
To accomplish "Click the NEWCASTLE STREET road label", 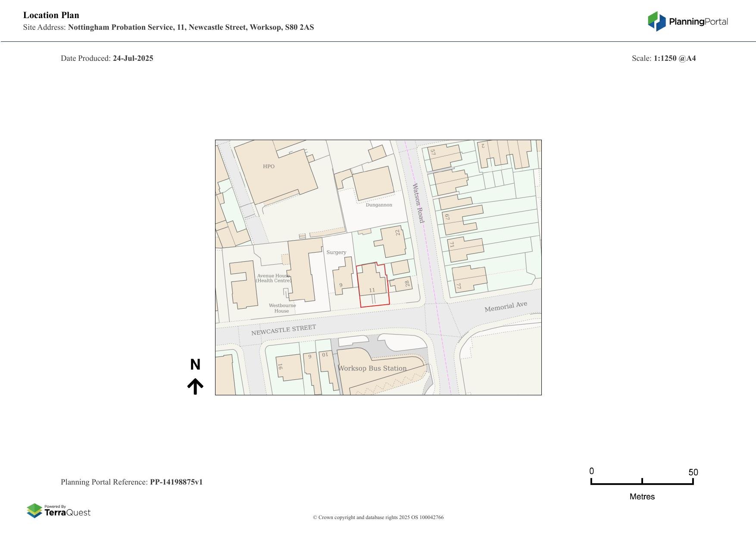I will pos(284,330).
